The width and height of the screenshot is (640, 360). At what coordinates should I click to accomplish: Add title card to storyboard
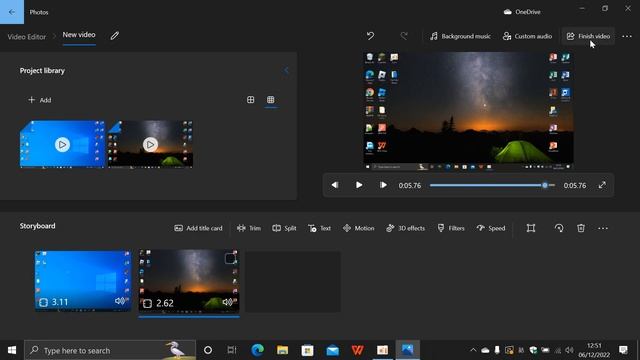pos(198,228)
